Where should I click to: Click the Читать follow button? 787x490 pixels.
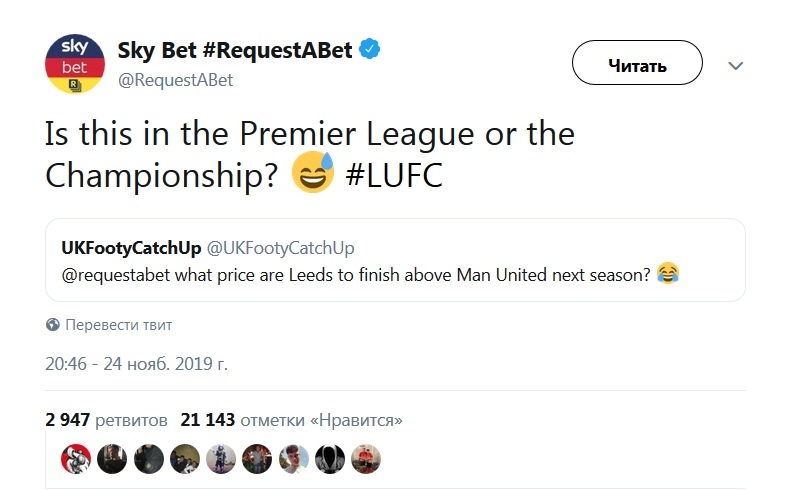point(637,66)
